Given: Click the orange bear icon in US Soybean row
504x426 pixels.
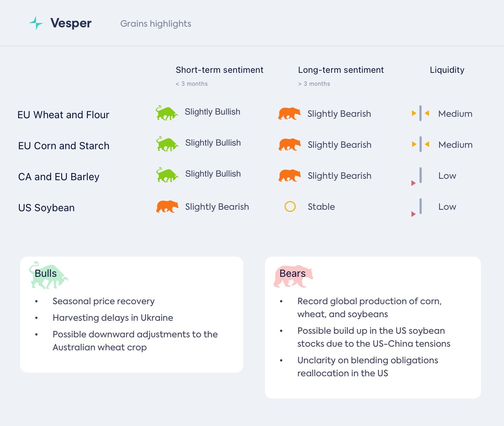Looking at the screenshot, I should [167, 207].
